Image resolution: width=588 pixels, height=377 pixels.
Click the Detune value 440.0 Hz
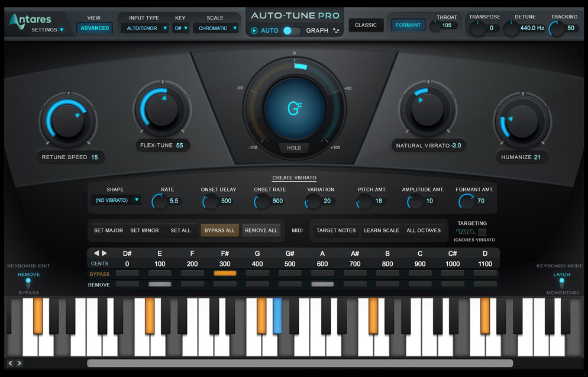coord(532,28)
